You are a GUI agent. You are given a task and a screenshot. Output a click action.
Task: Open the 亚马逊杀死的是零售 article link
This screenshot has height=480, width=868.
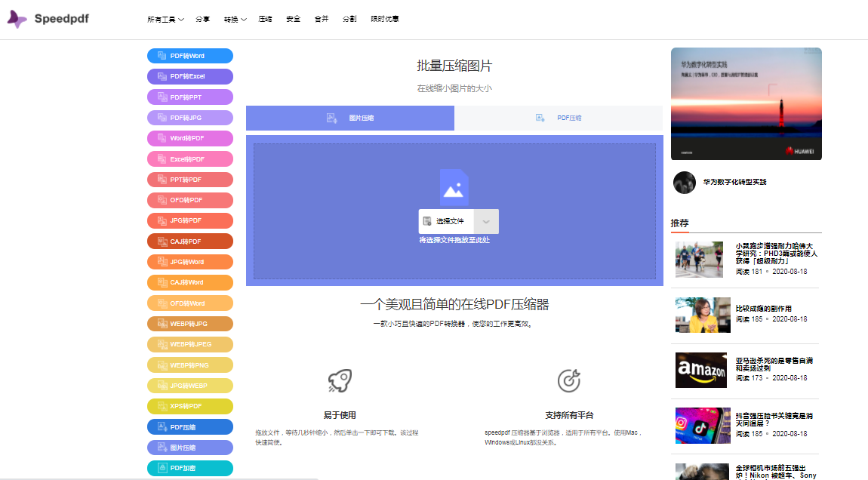(x=774, y=365)
